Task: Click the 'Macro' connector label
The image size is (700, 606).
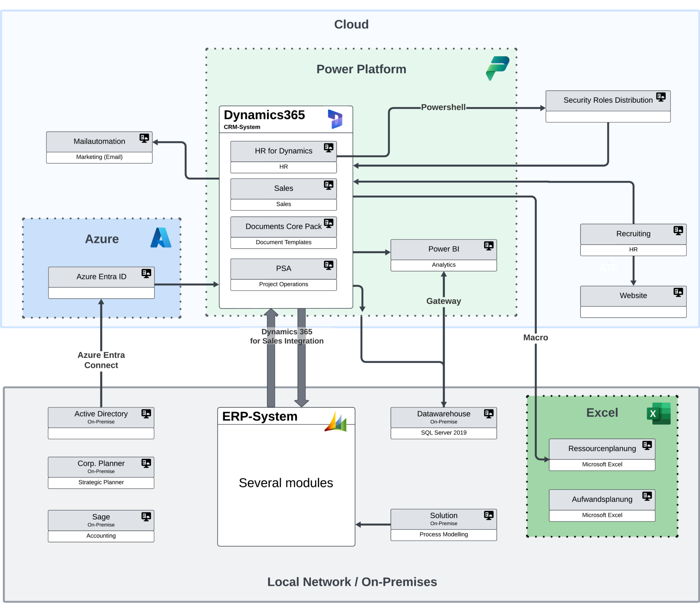Action: coord(536,337)
